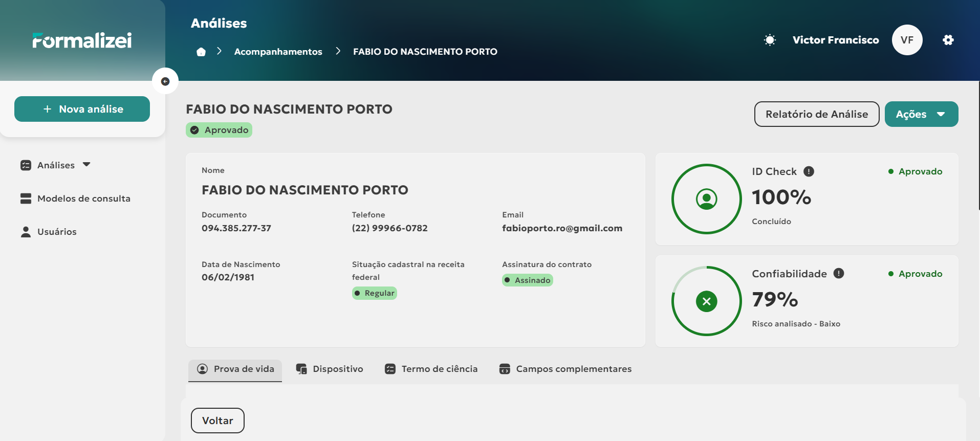This screenshot has height=441, width=980.
Task: Click the ID Check info icon
Action: [809, 171]
